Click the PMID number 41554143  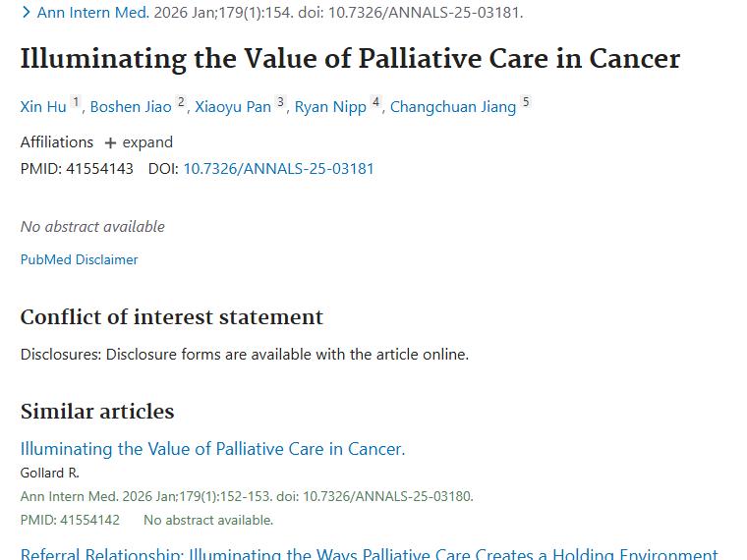(x=99, y=169)
